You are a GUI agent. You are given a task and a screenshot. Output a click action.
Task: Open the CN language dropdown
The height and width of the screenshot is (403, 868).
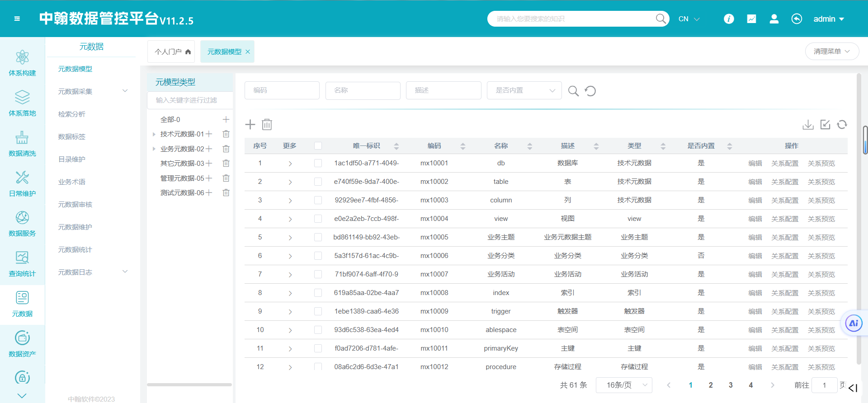pos(689,19)
